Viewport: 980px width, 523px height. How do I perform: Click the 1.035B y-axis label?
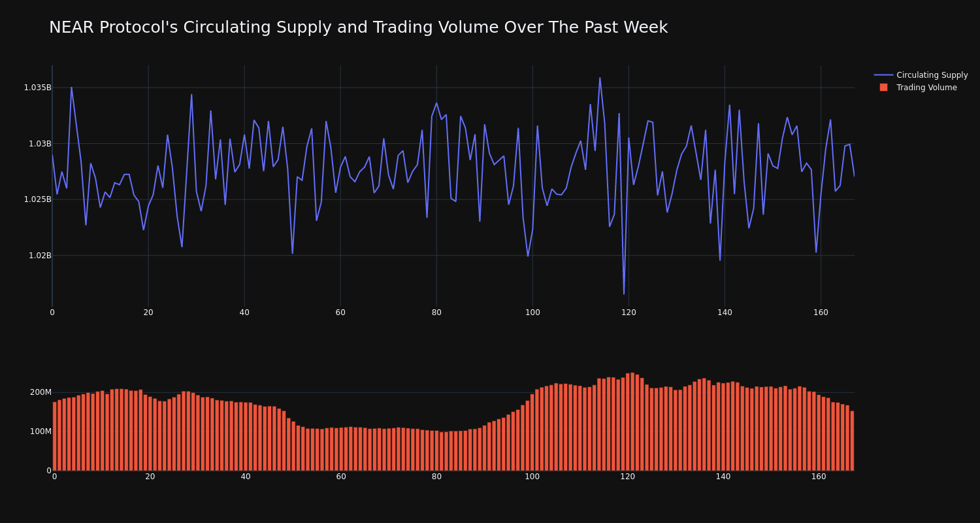click(x=37, y=88)
